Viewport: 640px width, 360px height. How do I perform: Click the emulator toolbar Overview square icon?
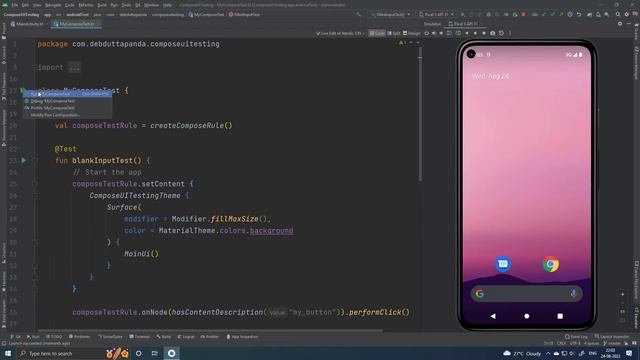(x=484, y=33)
